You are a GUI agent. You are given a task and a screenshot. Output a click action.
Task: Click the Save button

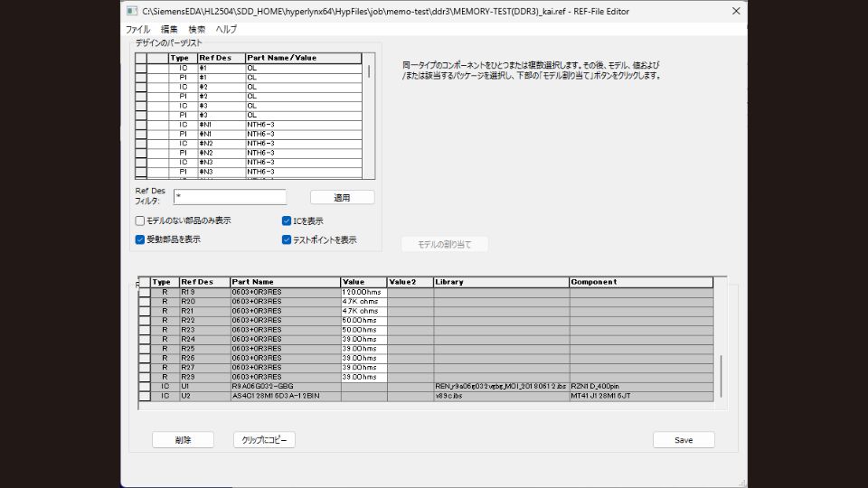coord(684,440)
